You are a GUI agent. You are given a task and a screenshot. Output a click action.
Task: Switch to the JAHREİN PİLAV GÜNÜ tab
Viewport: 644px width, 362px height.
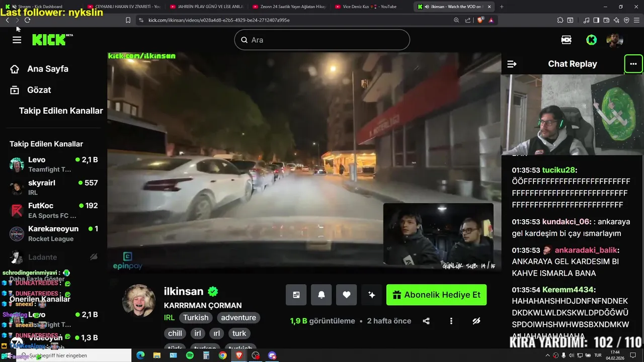pyautogui.click(x=206, y=7)
